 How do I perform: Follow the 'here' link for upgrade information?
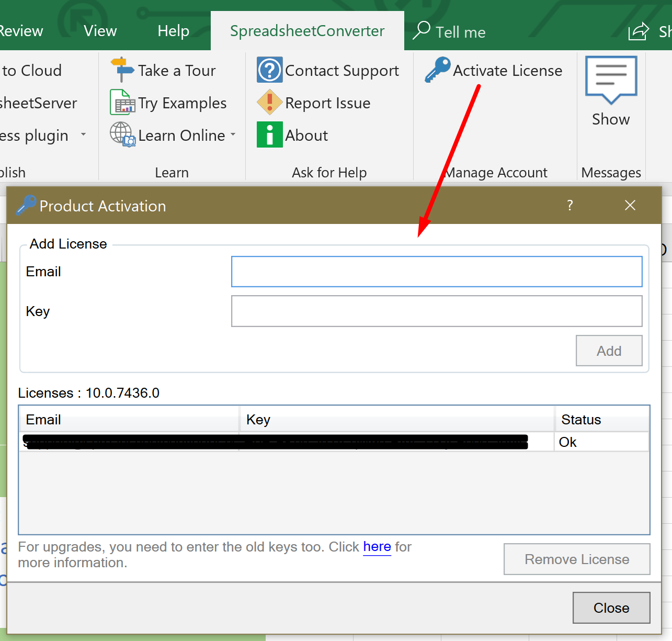click(377, 547)
